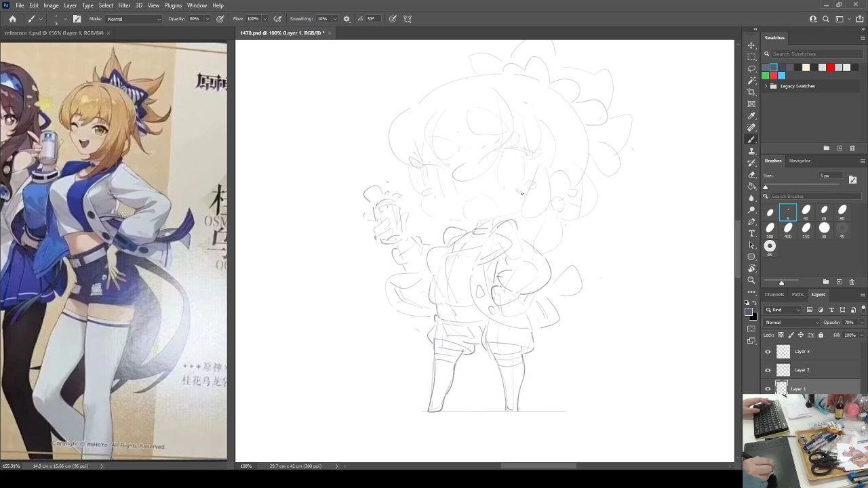Select the Move tool
This screenshot has height=488, width=868.
(x=751, y=45)
